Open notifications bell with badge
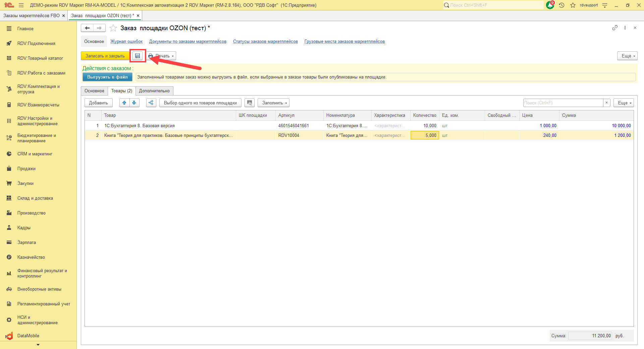644x349 pixels. 550,5
